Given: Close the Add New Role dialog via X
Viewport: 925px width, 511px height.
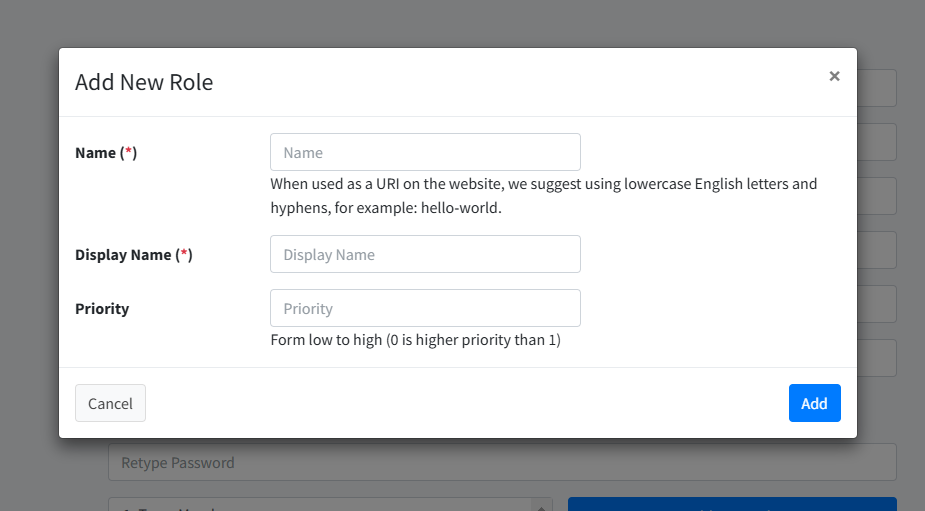Looking at the screenshot, I should point(834,76).
